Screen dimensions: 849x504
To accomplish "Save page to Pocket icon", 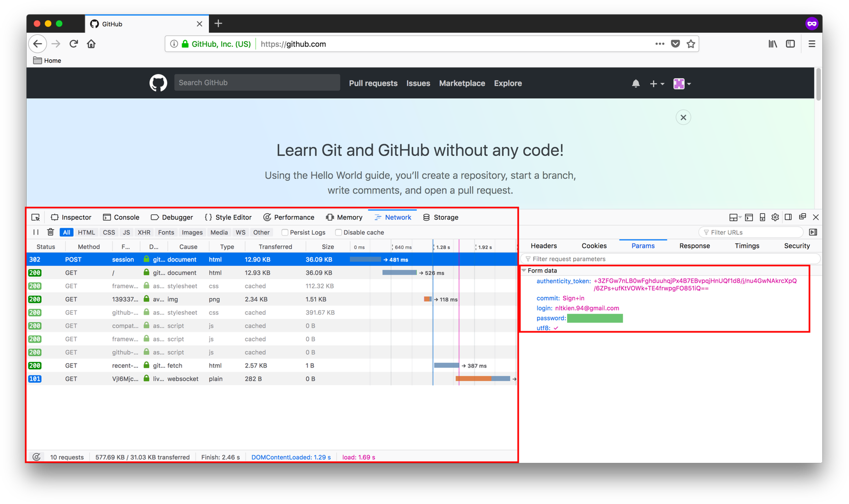I will (676, 44).
